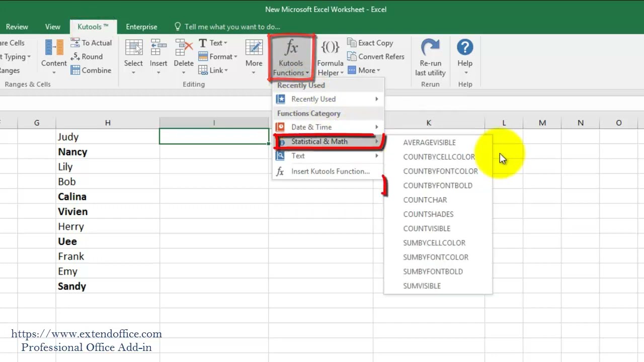
Task: Expand Statistical & Math submenu
Action: [329, 142]
